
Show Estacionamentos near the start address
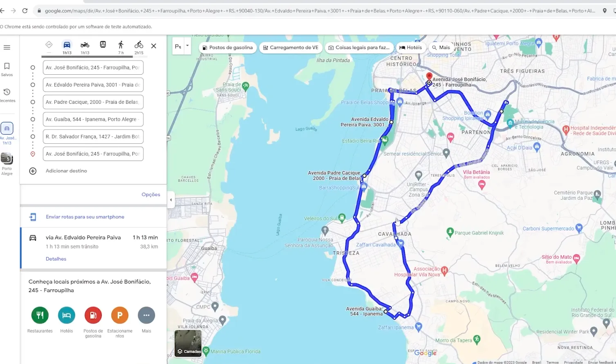[x=119, y=315]
